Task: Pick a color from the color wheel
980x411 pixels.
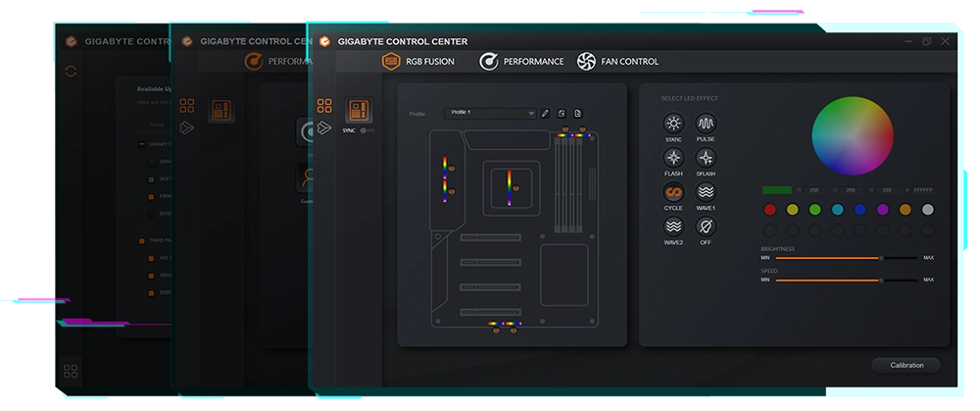Action: [x=853, y=134]
